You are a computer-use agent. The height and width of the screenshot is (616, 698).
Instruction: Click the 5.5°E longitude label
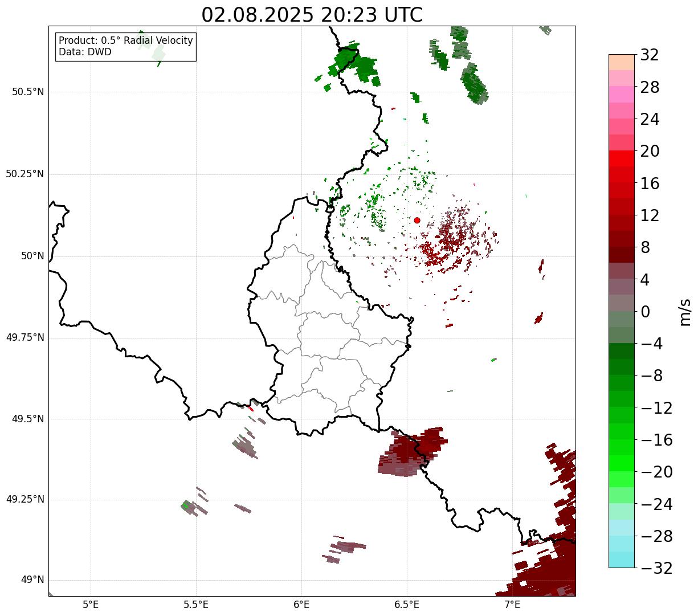point(196,604)
